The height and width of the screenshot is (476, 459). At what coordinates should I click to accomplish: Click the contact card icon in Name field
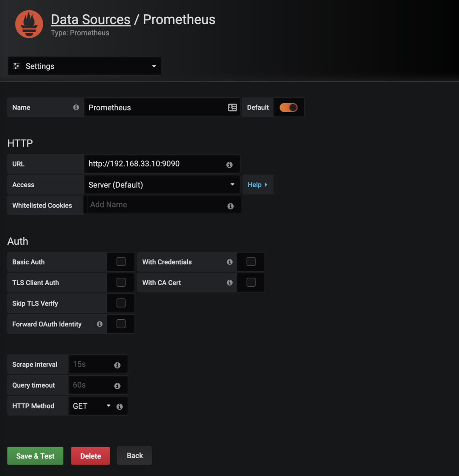(x=232, y=107)
